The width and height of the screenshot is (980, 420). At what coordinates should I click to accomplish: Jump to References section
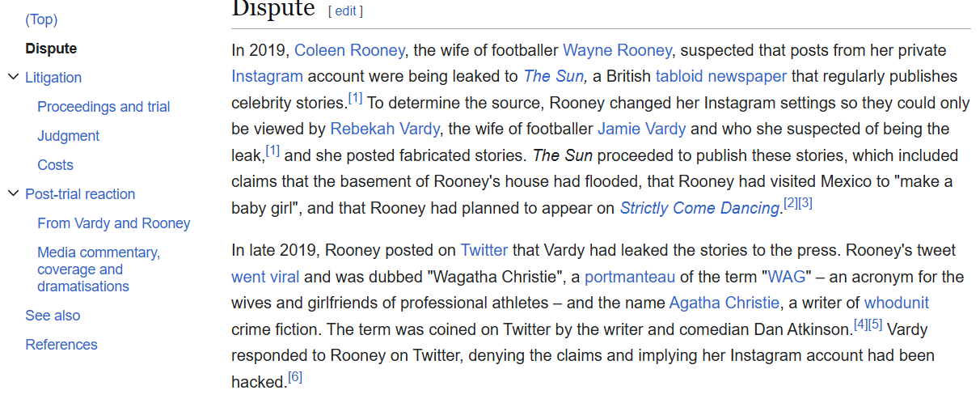click(61, 345)
